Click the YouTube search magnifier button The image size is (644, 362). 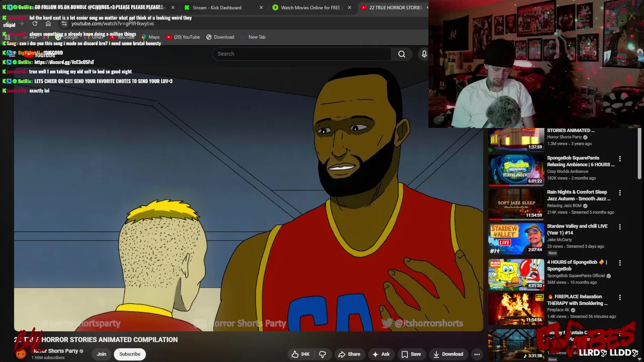(401, 54)
